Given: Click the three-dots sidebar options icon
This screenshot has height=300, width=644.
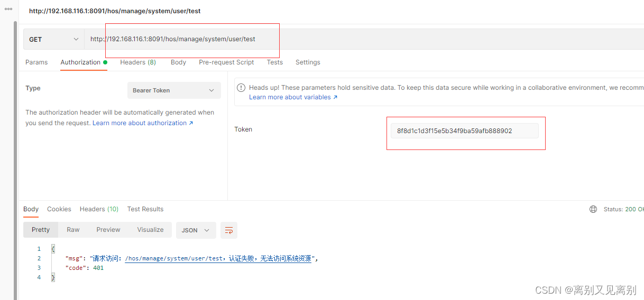Looking at the screenshot, I should [8, 9].
